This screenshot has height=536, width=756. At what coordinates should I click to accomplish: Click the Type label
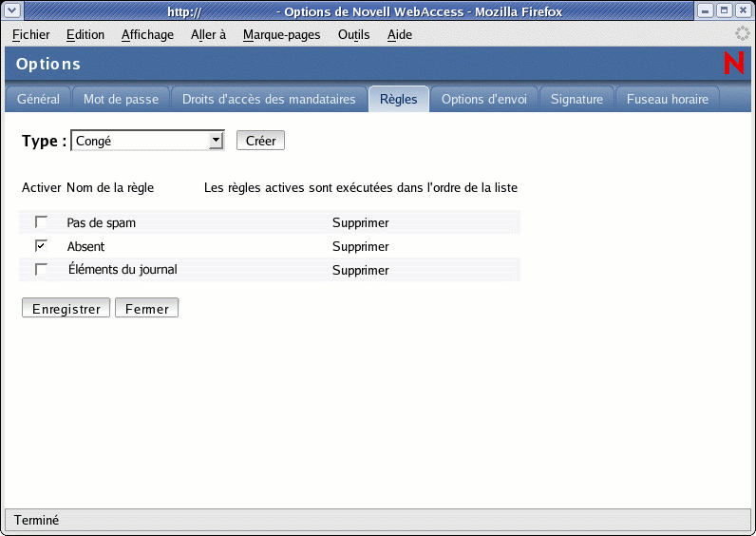point(44,141)
